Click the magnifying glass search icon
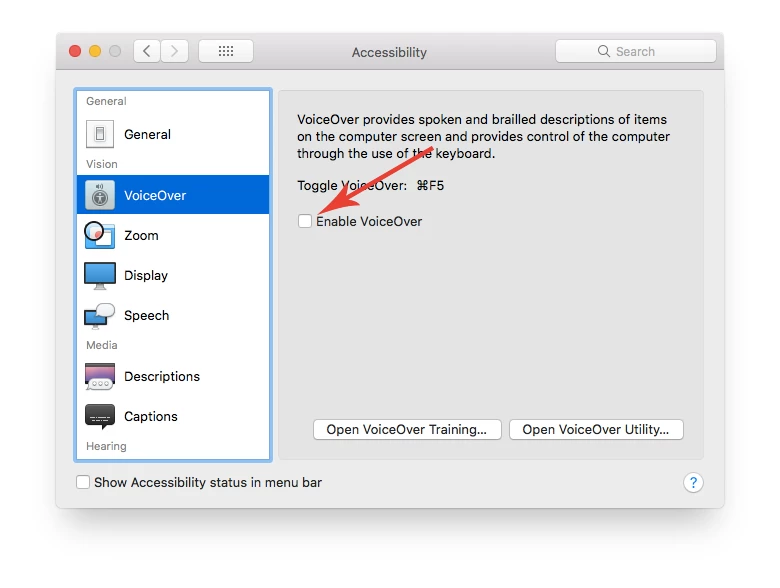Viewport: 780px width, 588px height. click(603, 51)
